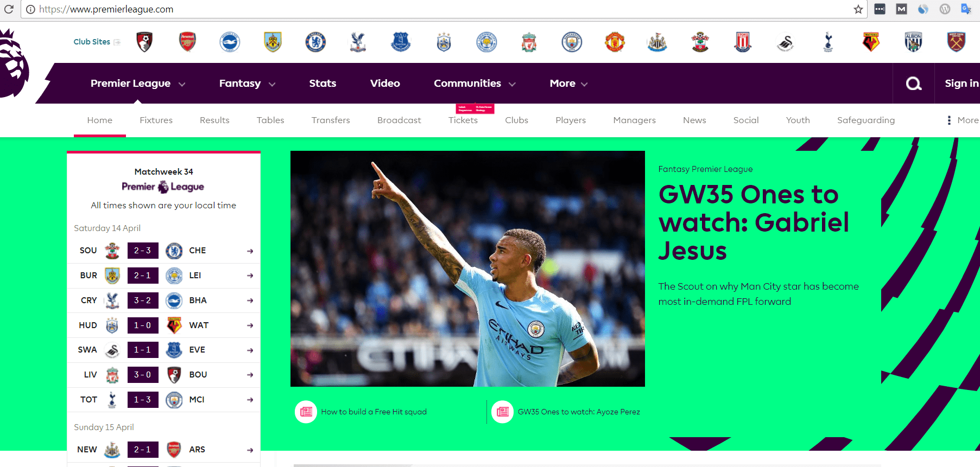
Task: Open 'How to build a Free Hit squad' article
Action: 374,412
